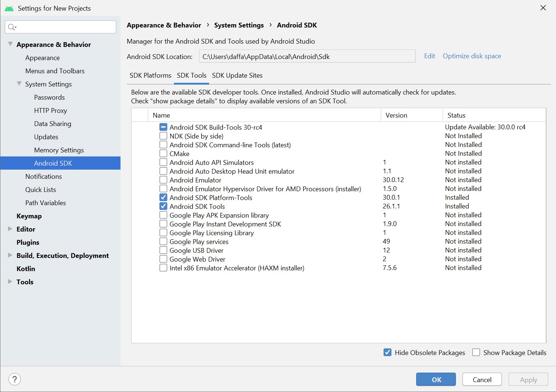
Task: Collapse the System Settings tree node
Action: pyautogui.click(x=19, y=84)
